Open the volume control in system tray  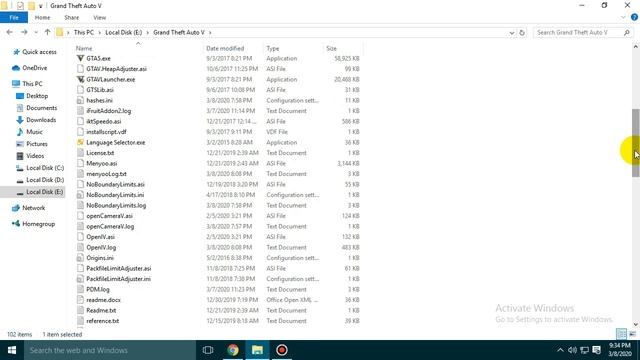pyautogui.click(x=572, y=350)
